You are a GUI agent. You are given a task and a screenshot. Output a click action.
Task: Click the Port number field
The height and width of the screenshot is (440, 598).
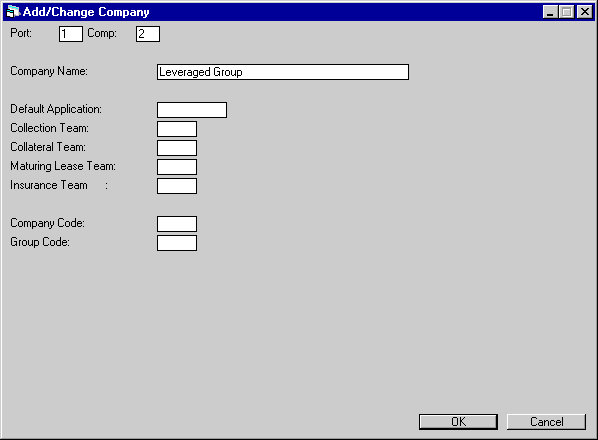click(x=71, y=34)
